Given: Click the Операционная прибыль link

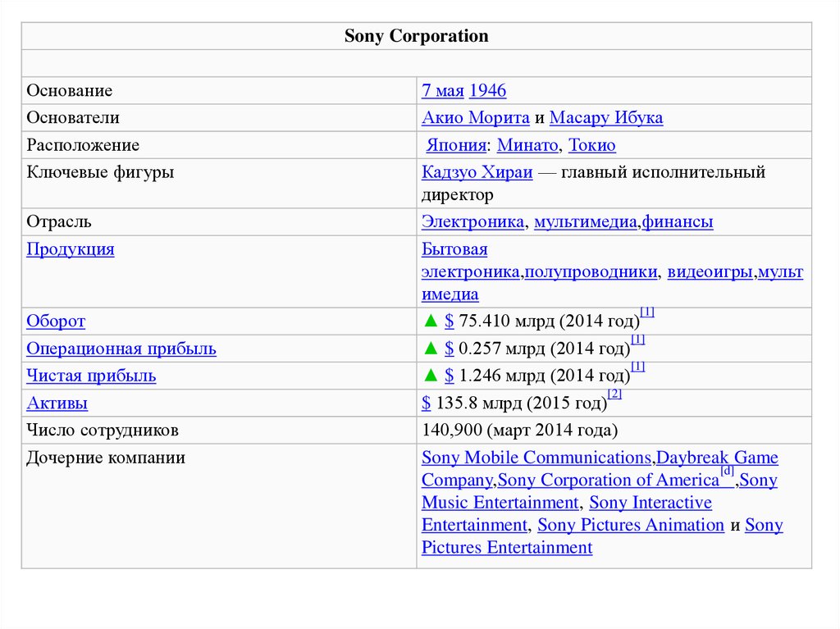Looking at the screenshot, I should [121, 349].
